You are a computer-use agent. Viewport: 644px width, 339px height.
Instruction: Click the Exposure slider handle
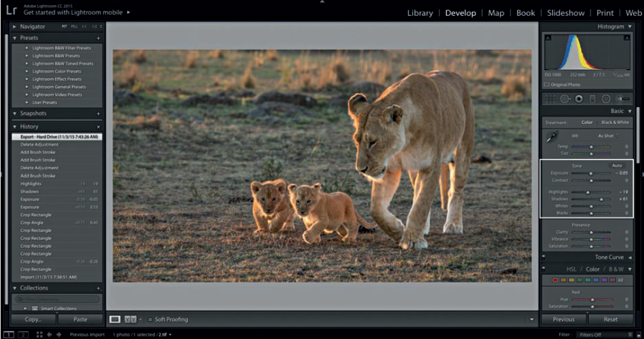(591, 174)
